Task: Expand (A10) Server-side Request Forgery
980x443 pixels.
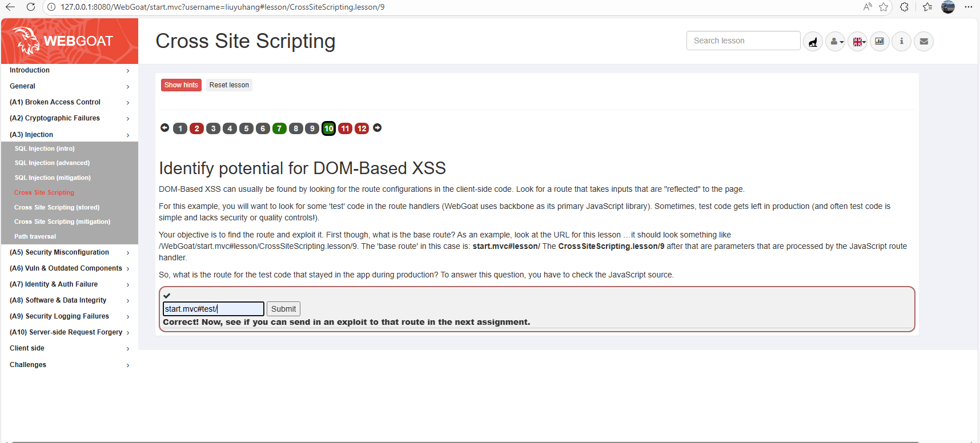Action: (x=70, y=332)
